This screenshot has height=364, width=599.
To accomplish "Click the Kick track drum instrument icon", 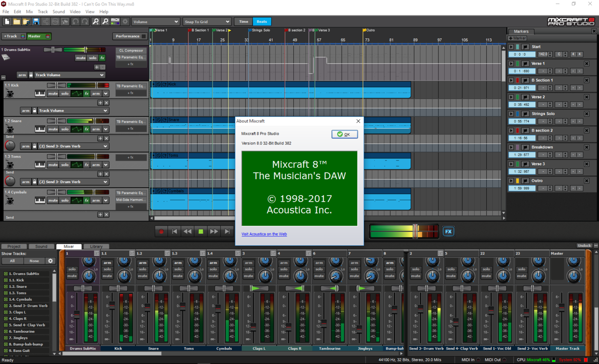I will pyautogui.click(x=10, y=94).
